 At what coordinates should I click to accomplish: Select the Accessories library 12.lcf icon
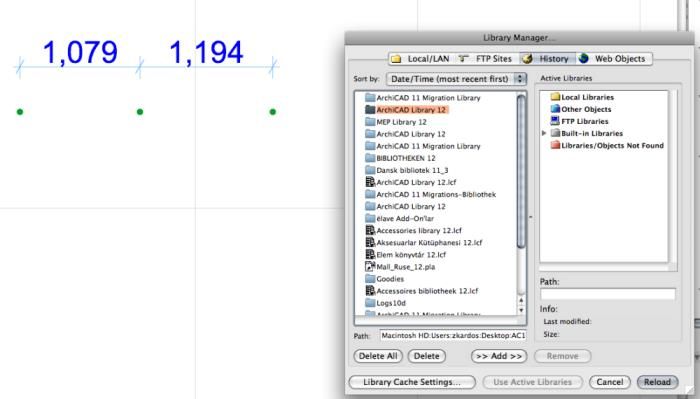(370, 230)
